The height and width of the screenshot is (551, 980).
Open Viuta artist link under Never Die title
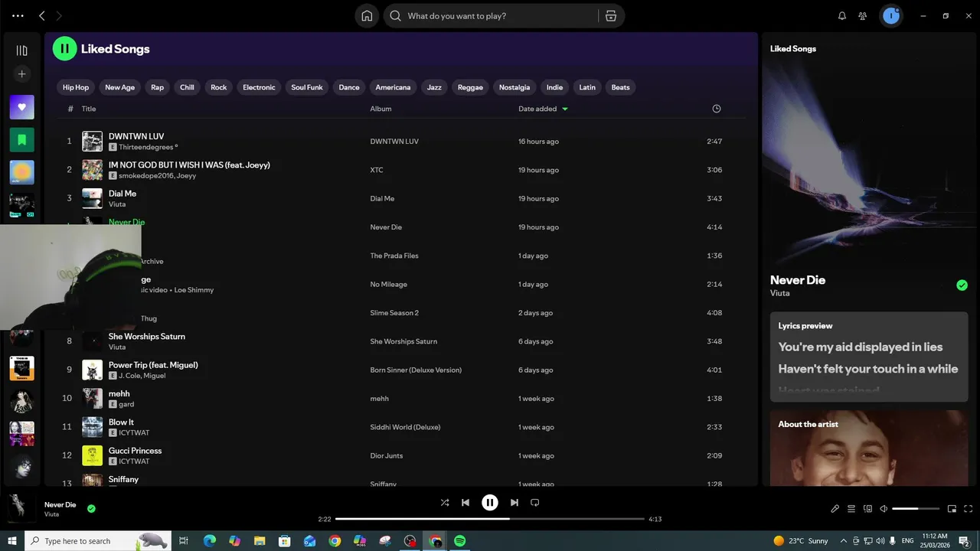tap(779, 293)
